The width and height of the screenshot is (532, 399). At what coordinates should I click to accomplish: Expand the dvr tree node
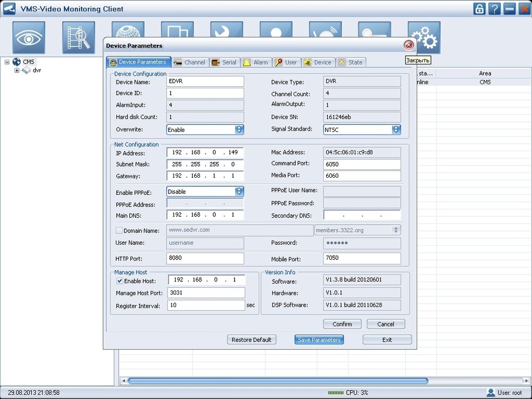pos(17,70)
